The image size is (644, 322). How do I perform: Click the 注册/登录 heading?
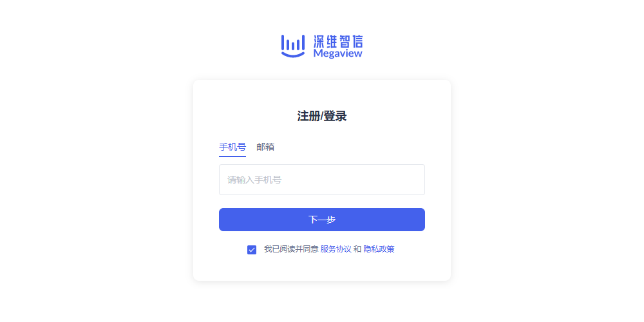[x=322, y=116]
